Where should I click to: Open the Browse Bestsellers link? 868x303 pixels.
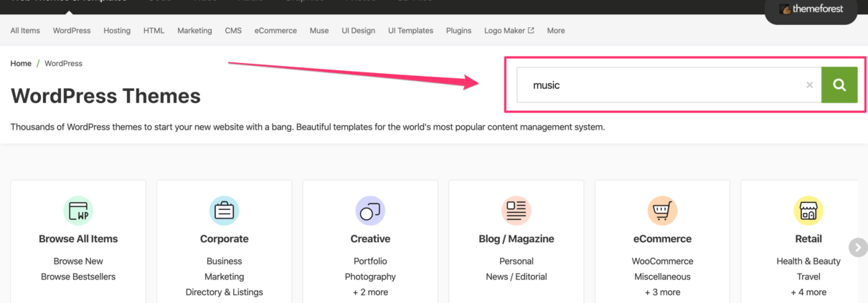coord(78,276)
